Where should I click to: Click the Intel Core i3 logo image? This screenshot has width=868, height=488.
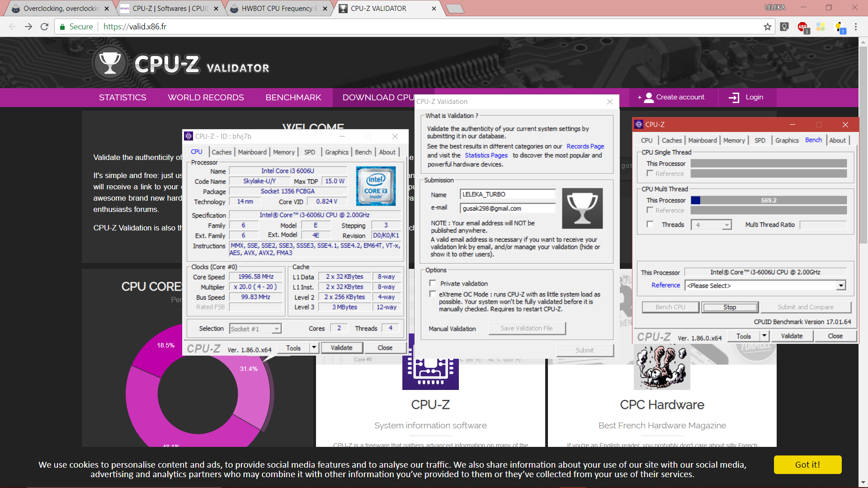[x=376, y=186]
